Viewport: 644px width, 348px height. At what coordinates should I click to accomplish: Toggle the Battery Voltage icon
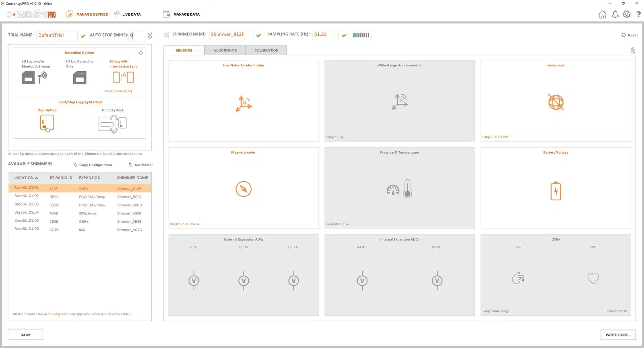pos(556,191)
